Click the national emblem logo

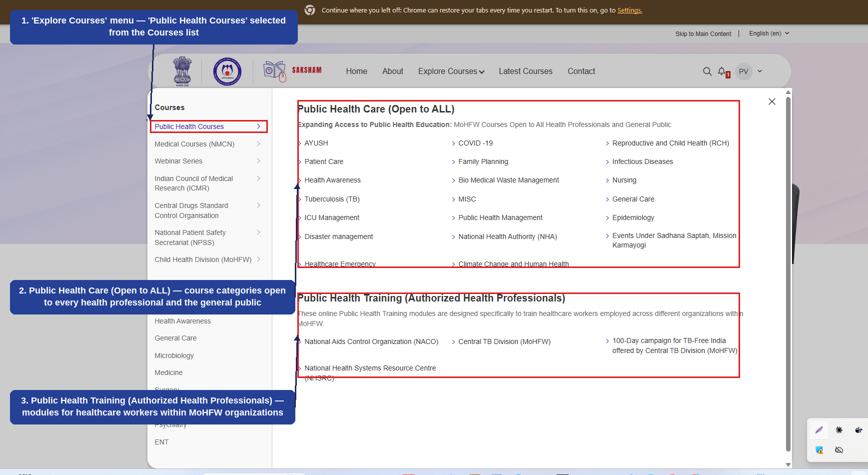[x=182, y=71]
